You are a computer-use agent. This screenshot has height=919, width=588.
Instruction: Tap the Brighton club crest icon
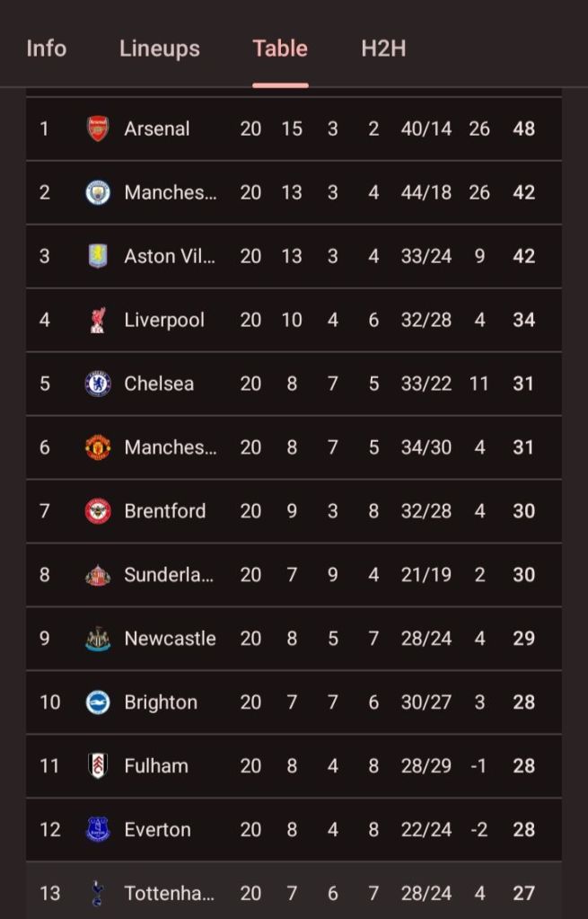[x=98, y=703]
